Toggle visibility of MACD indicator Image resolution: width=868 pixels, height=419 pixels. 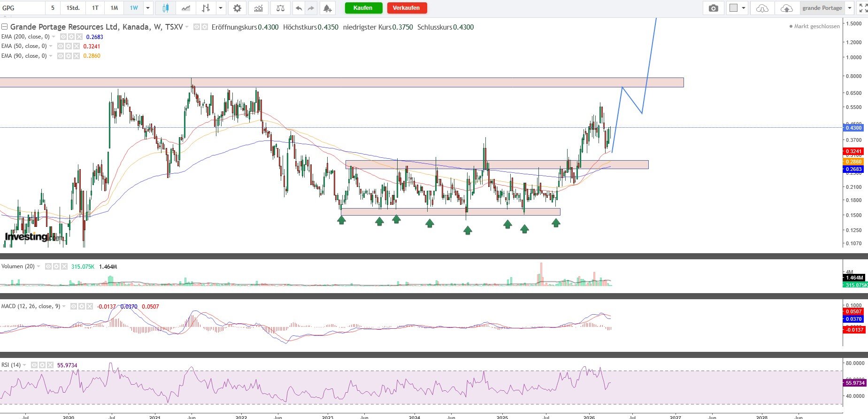(x=74, y=306)
